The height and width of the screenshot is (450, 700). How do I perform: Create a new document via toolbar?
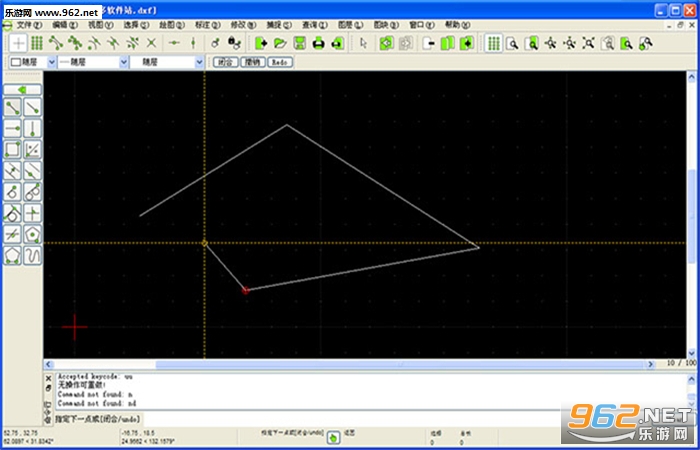pos(261,43)
